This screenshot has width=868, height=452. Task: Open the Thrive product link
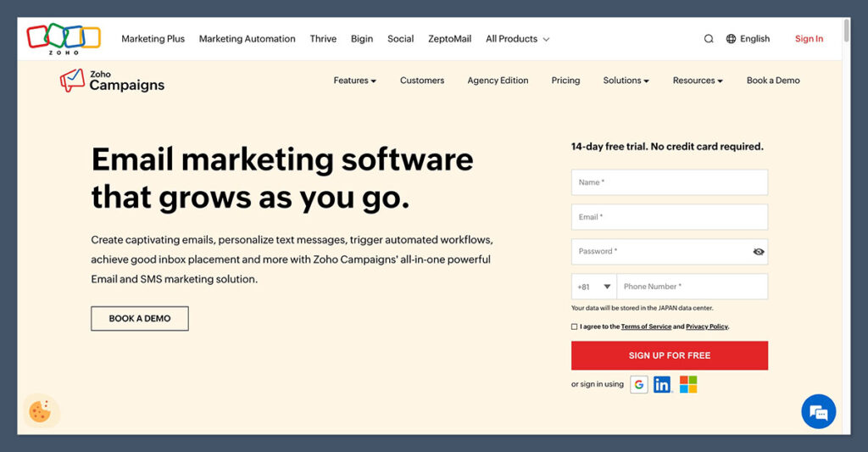[x=323, y=39]
